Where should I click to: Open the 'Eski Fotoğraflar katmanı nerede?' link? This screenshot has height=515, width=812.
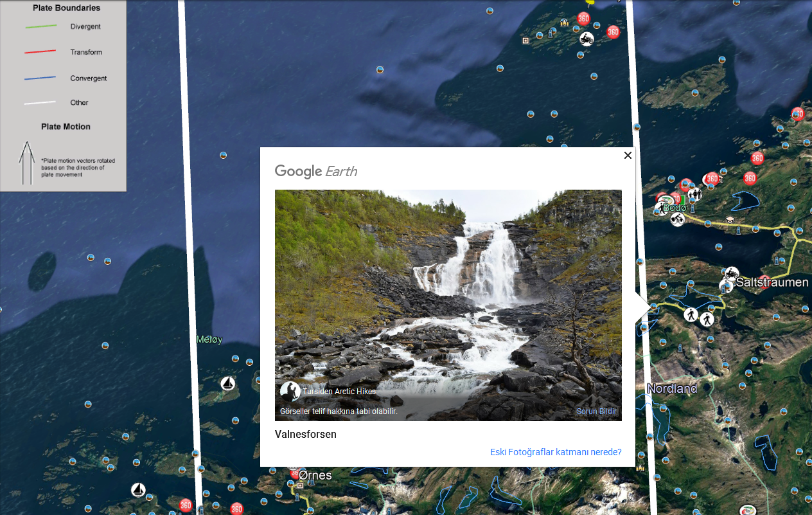pos(556,452)
